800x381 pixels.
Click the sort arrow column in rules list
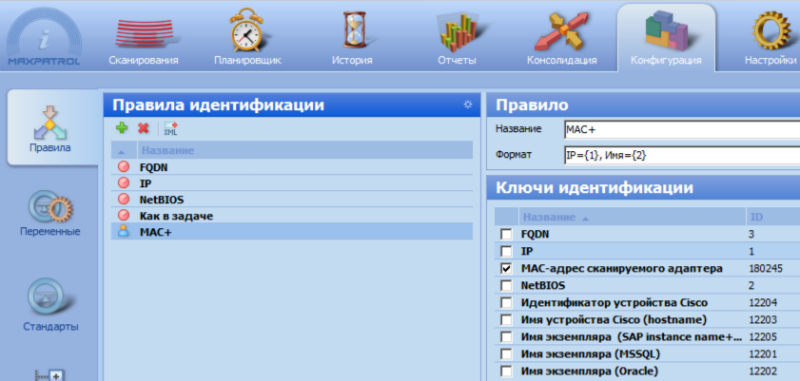coord(124,150)
